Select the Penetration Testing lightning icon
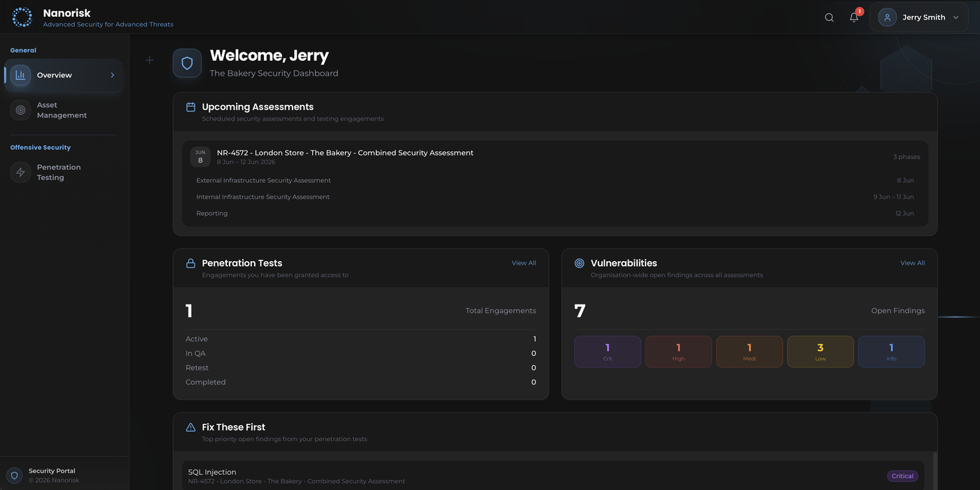The image size is (980, 490). click(x=20, y=172)
